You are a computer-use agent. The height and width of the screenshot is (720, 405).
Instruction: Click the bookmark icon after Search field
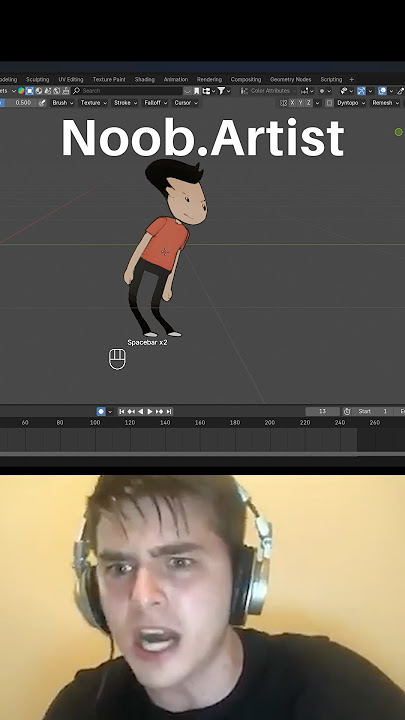(197, 91)
